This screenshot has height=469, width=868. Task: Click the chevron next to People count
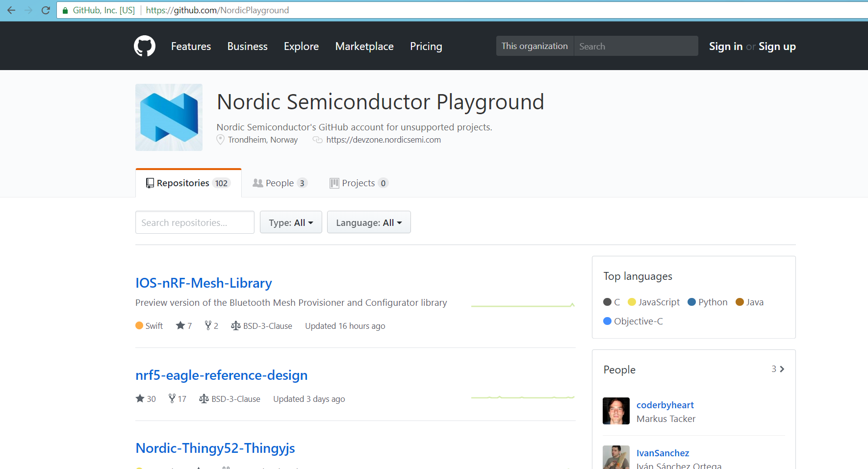pos(782,369)
